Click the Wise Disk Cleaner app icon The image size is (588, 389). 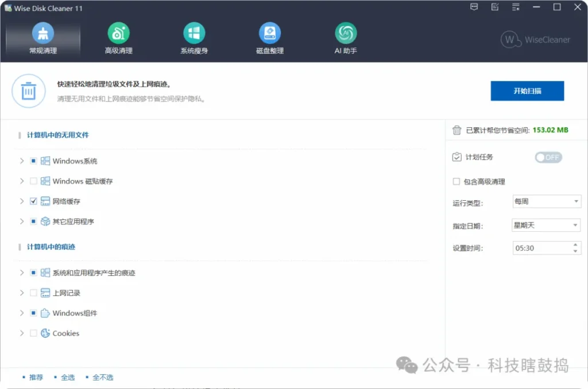point(8,8)
